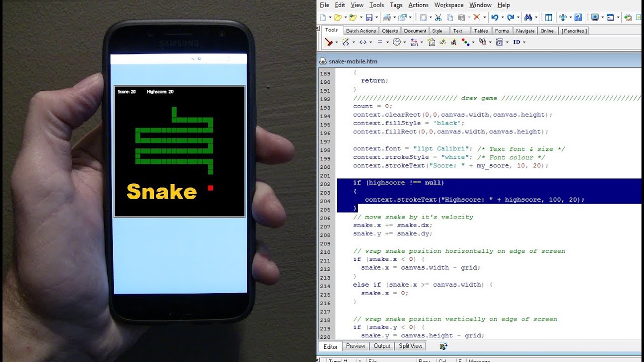Click the monitor preview icon
Screen dimensions: 644x362
click(x=595, y=18)
